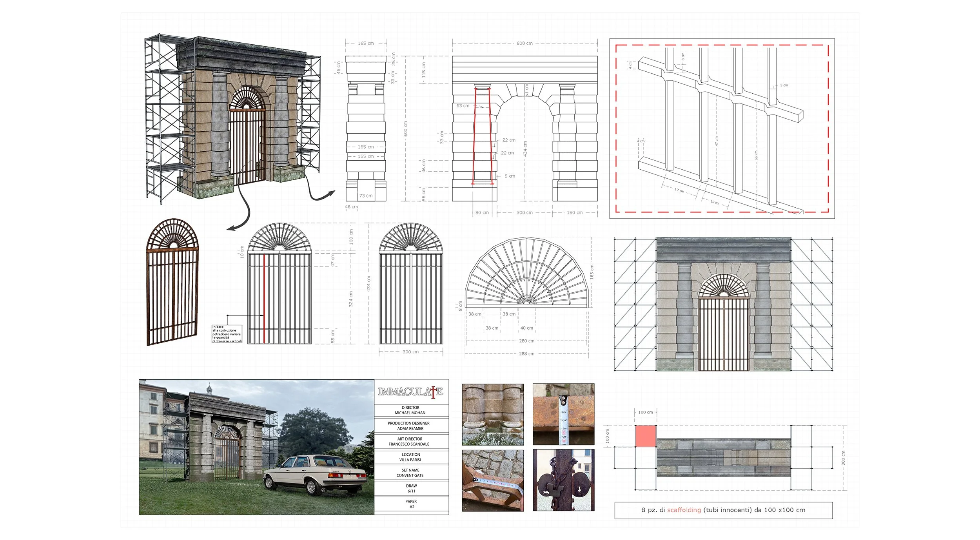Click the '115 cm' dimension label
Screen dimensions: 980x540
coord(423,70)
